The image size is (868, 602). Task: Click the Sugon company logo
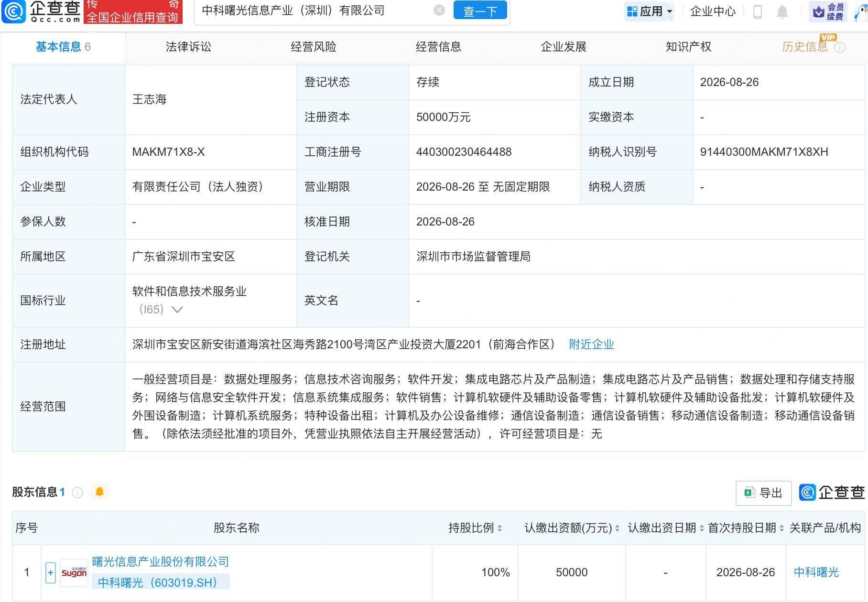(74, 572)
